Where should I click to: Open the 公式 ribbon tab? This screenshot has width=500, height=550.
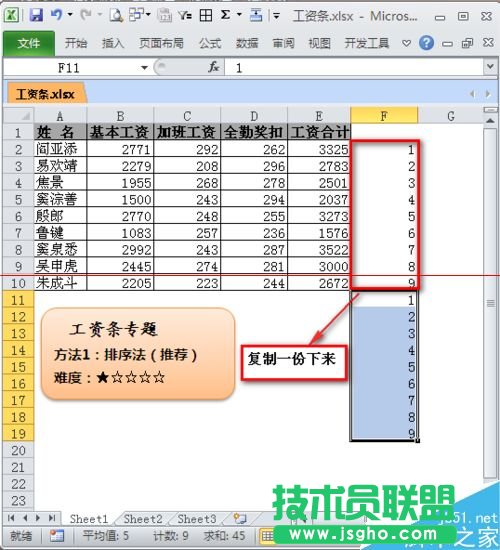coord(210,43)
